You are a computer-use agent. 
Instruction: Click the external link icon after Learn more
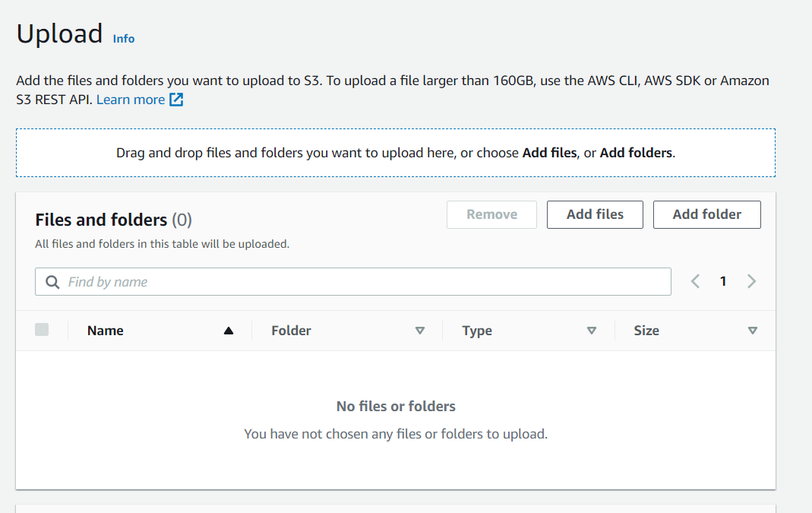tap(176, 100)
